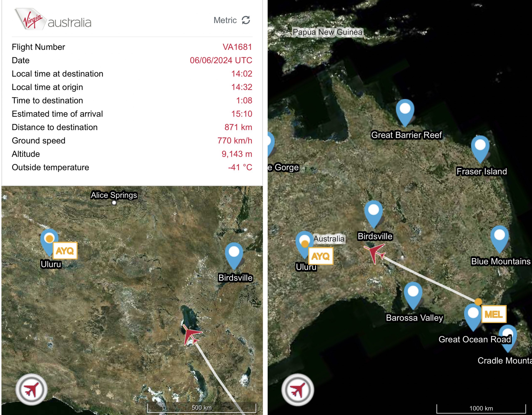Click the Uluru label on the left map
This screenshot has height=415, width=532.
coord(51,264)
